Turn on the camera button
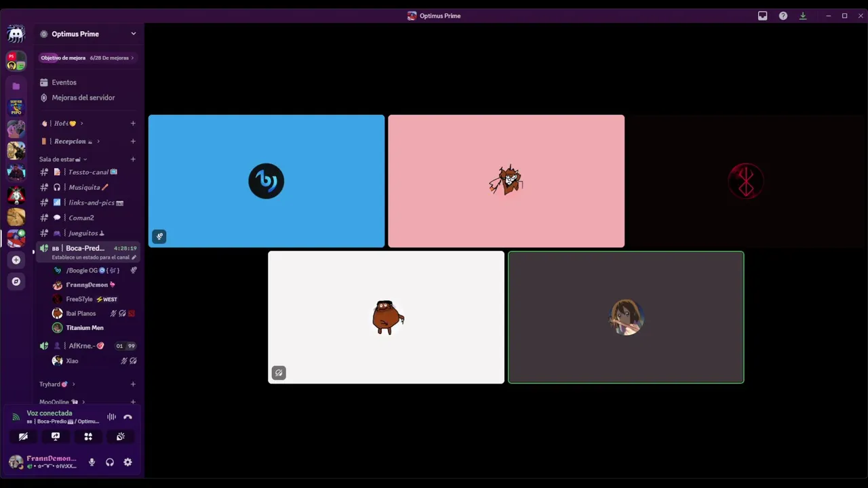 pos(23,436)
